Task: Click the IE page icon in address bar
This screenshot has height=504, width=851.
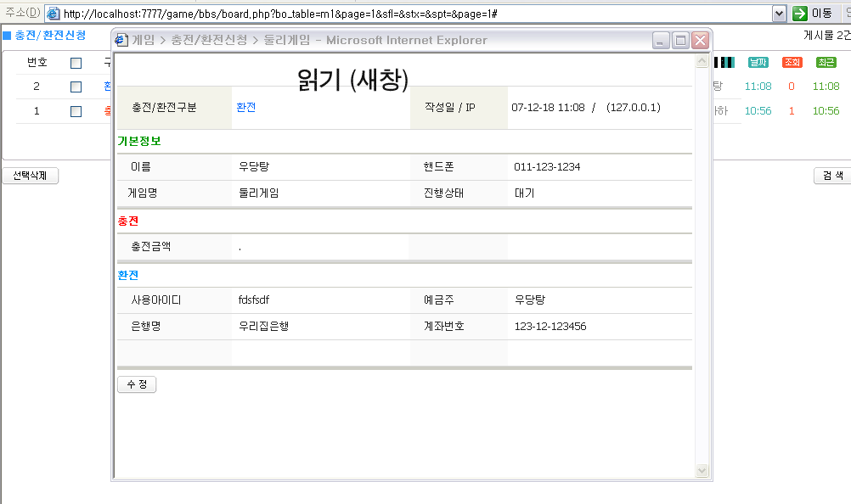Action: pyautogui.click(x=53, y=14)
